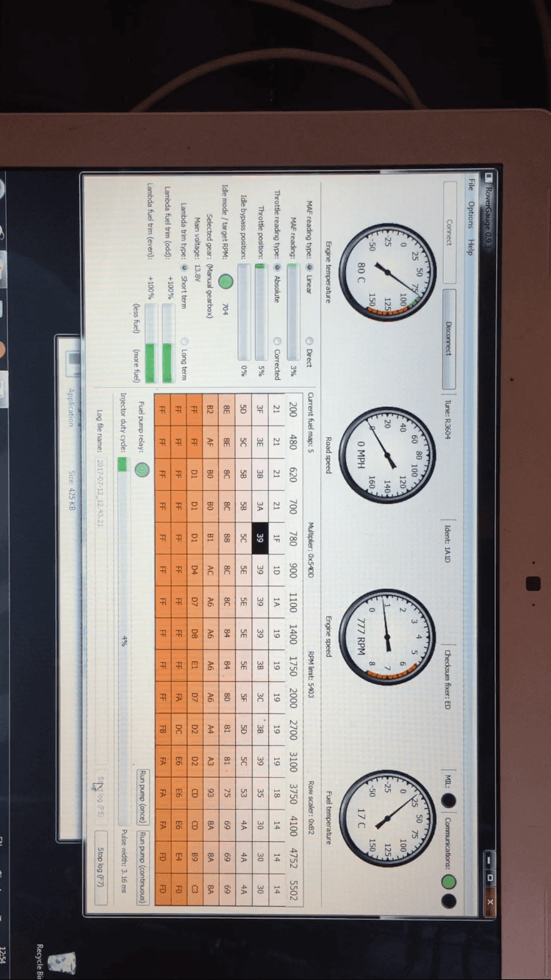Image resolution: width=551 pixels, height=980 pixels.
Task: Click the 93 fuel map cell
Action: pos(210,793)
